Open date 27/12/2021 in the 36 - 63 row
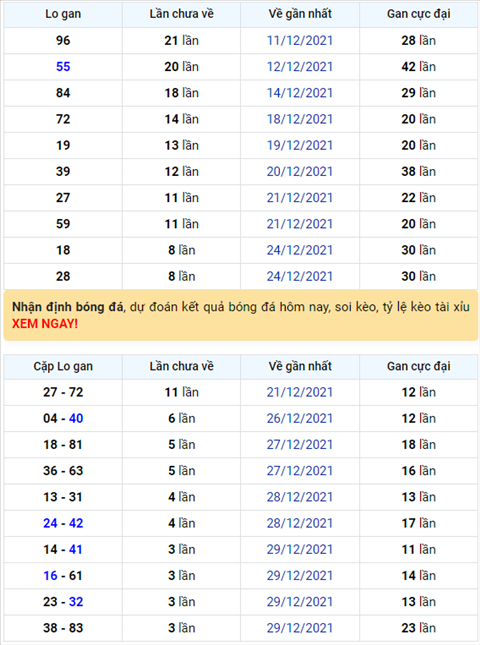The image size is (480, 645). pos(300,471)
